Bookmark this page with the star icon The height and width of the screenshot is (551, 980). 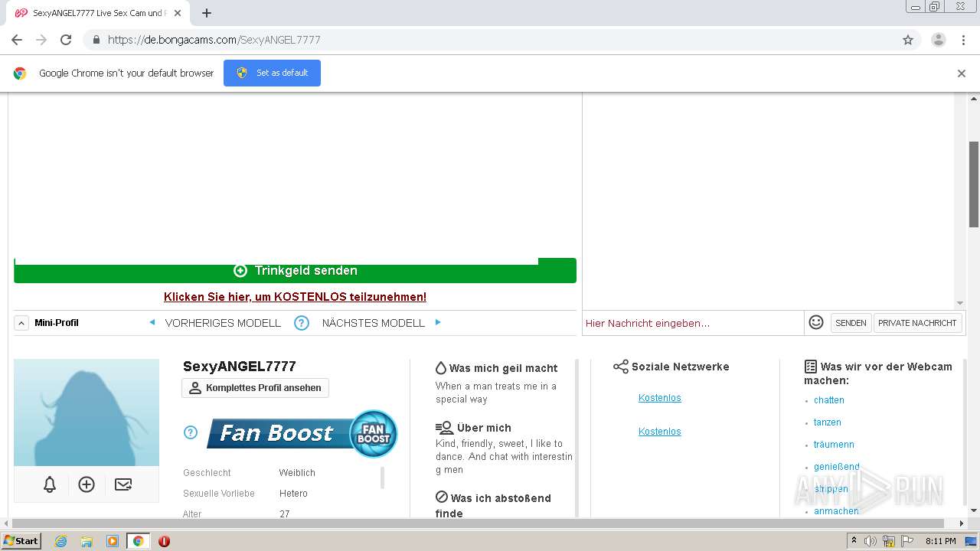pyautogui.click(x=908, y=40)
